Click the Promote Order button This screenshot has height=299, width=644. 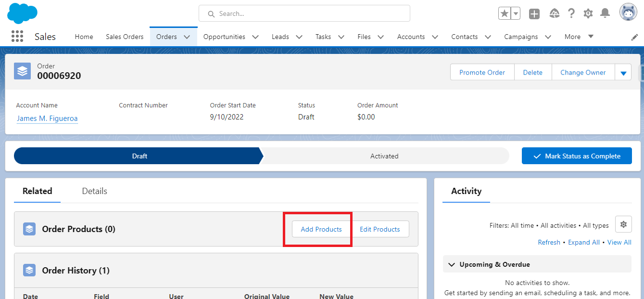(482, 72)
